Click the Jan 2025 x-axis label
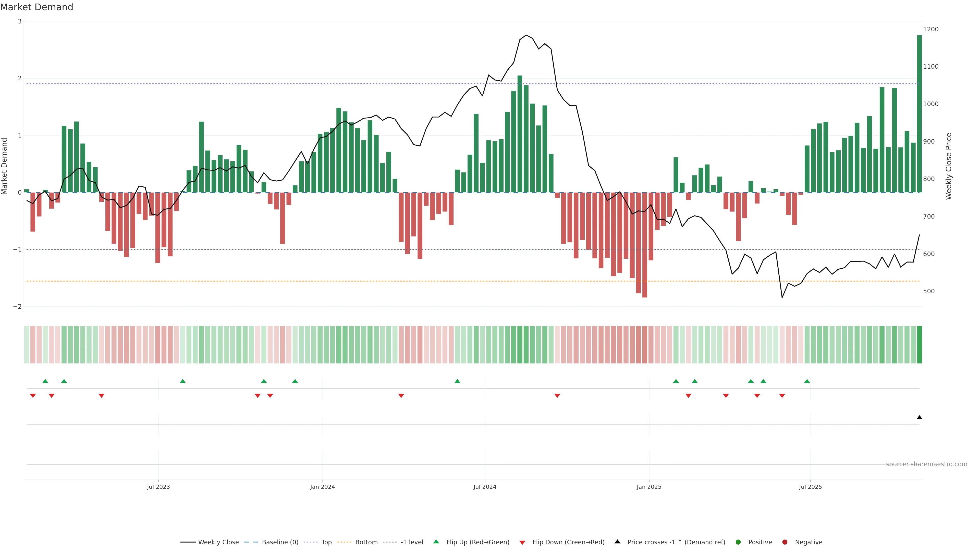 coord(649,487)
